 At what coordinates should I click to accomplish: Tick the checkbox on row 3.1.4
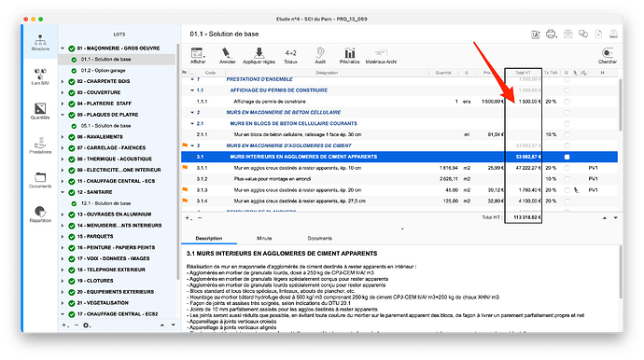(567, 201)
